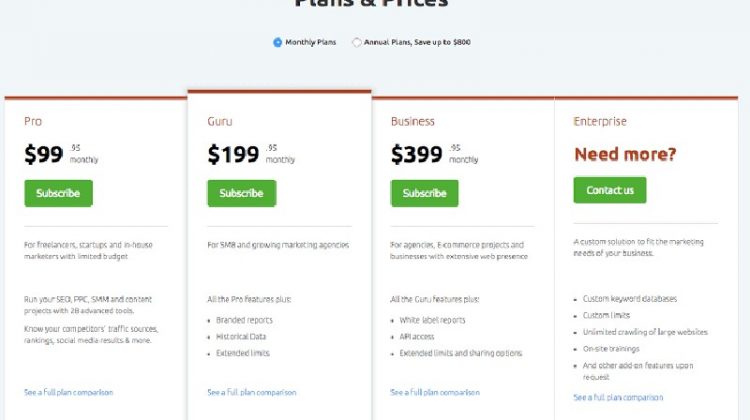Select Annual Plans radio option
750x420 pixels.
coord(356,42)
